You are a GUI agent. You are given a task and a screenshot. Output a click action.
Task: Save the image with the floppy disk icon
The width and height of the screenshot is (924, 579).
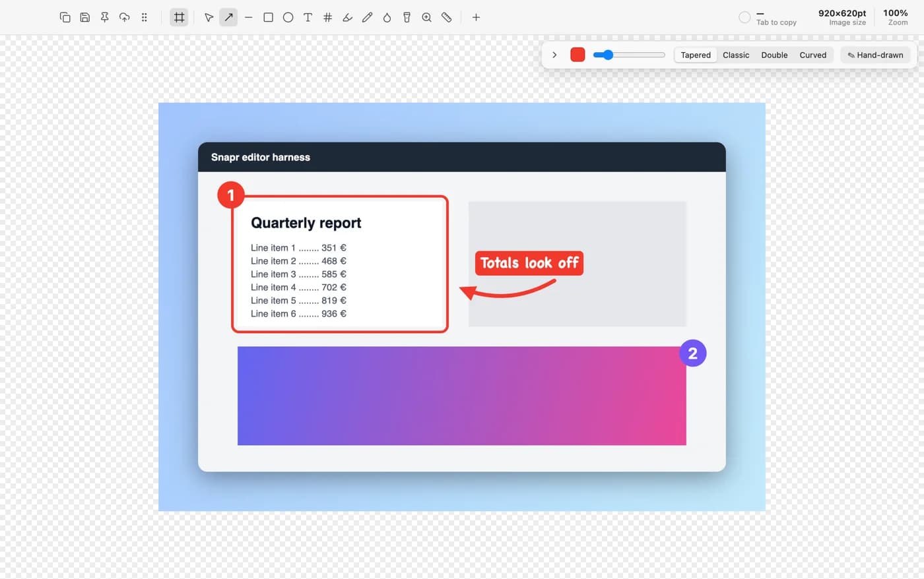(84, 17)
